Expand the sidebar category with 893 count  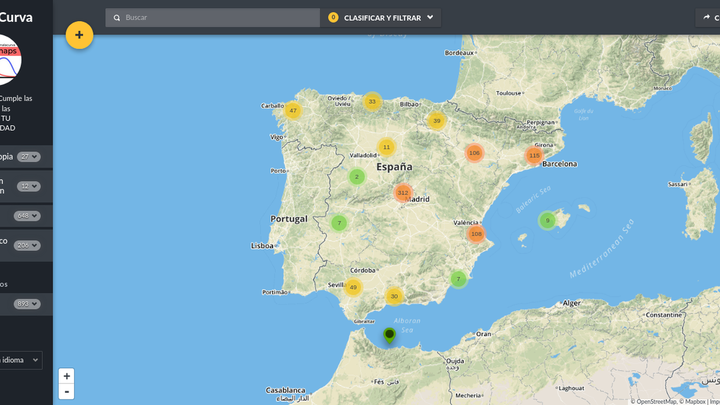click(x=27, y=304)
